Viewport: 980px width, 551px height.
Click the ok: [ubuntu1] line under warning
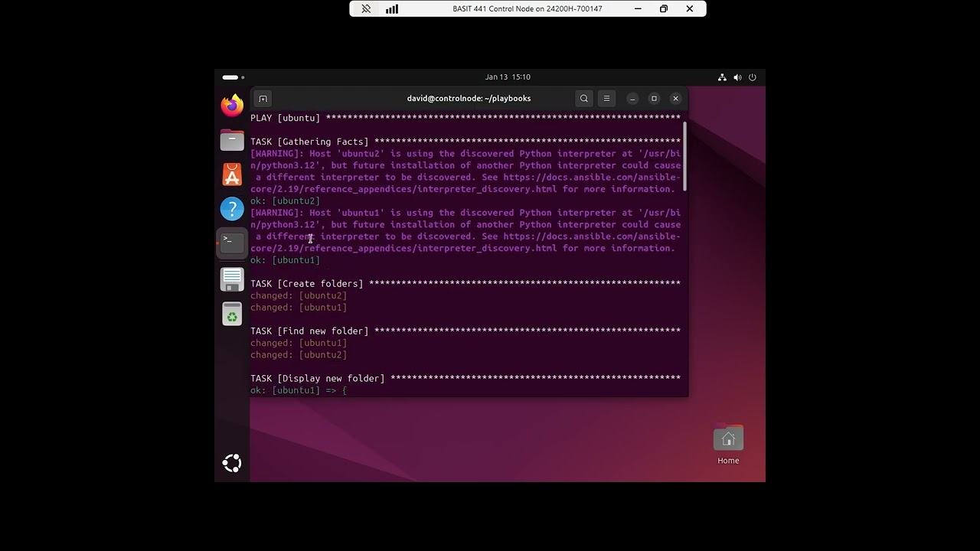[x=285, y=260]
